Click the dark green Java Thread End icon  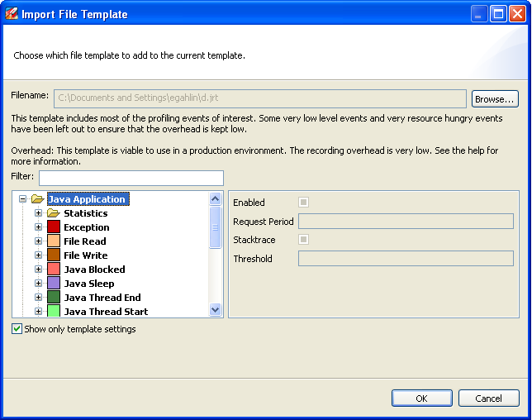pos(54,297)
